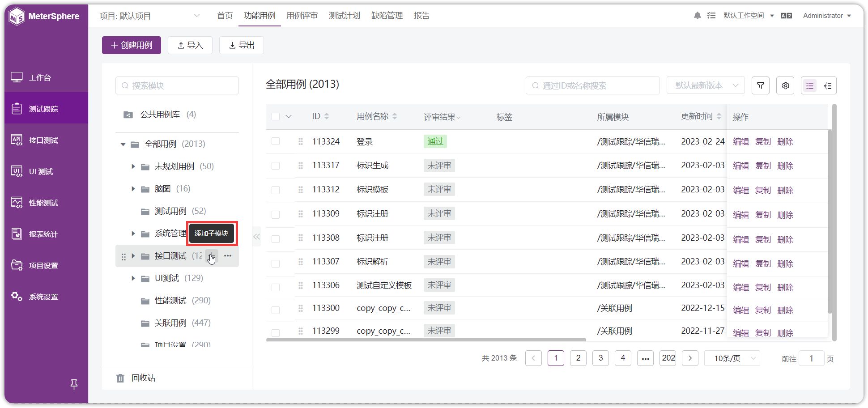Select the 功能用例 tab
The height and width of the screenshot is (408, 868).
click(x=260, y=16)
